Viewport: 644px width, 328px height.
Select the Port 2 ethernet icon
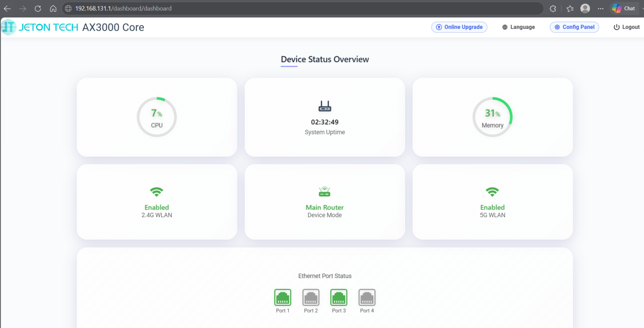coord(311,298)
